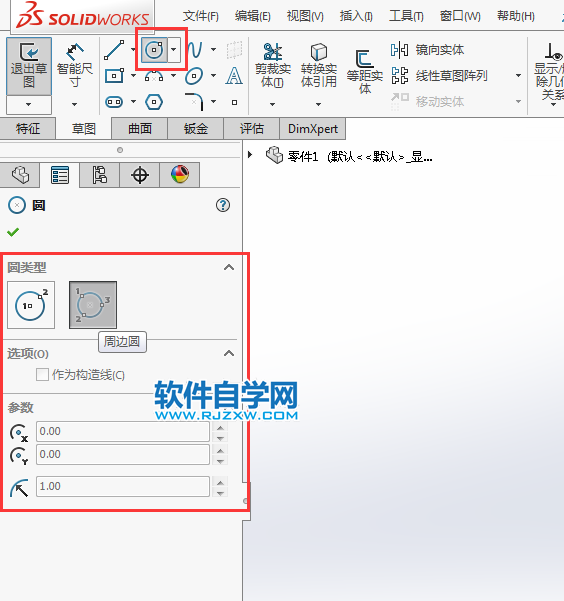
Task: Increase the Y coordinate with up arrow
Action: tap(220, 450)
